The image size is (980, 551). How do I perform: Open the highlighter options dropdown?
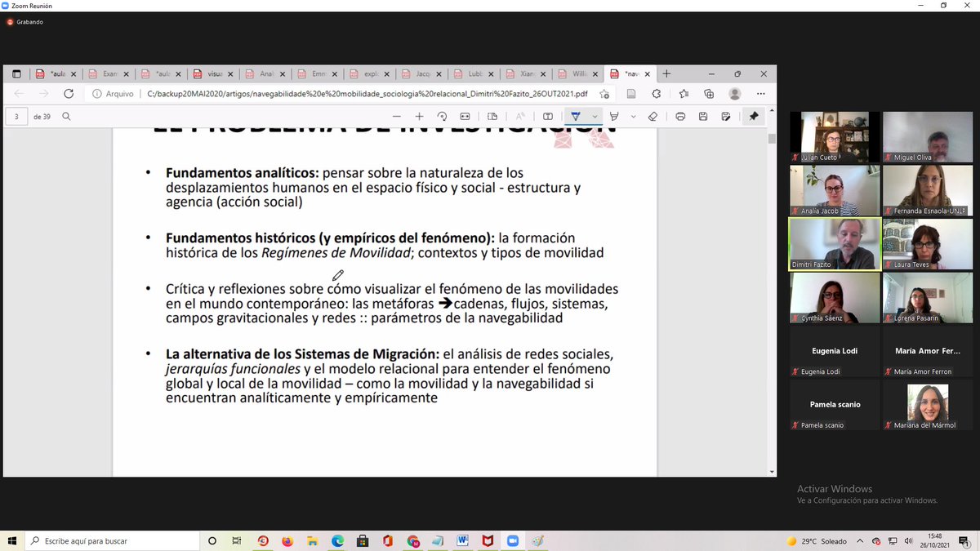click(634, 116)
